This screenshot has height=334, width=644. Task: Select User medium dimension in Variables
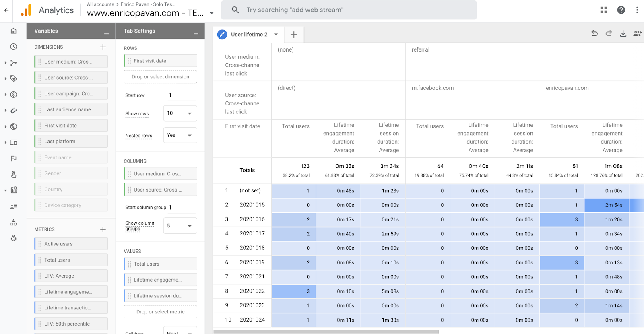[x=71, y=62]
